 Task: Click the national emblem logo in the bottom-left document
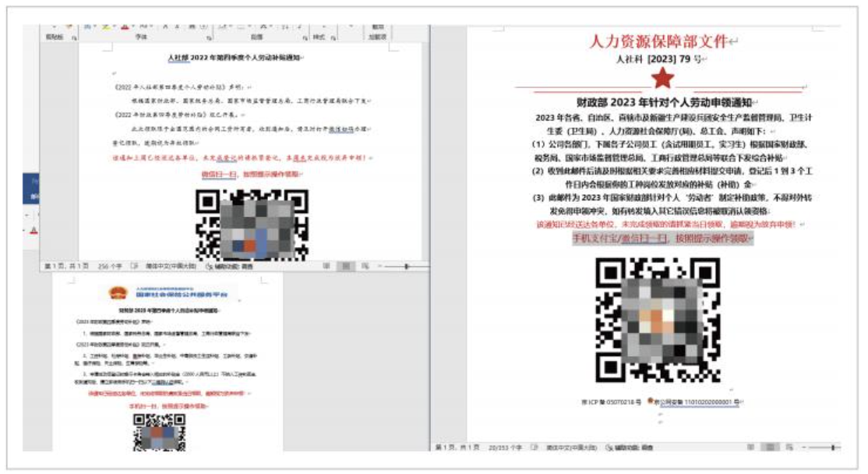pyautogui.click(x=118, y=293)
